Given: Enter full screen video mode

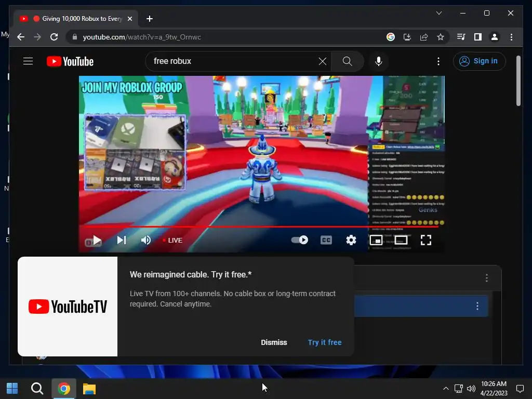Looking at the screenshot, I should coord(426,240).
